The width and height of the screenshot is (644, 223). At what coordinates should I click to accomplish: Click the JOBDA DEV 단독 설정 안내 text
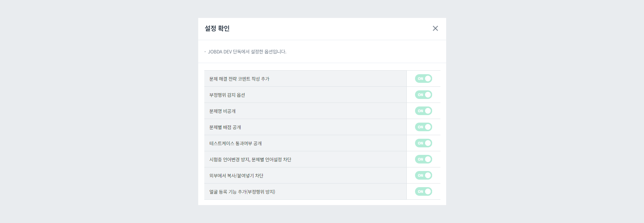coord(246,52)
